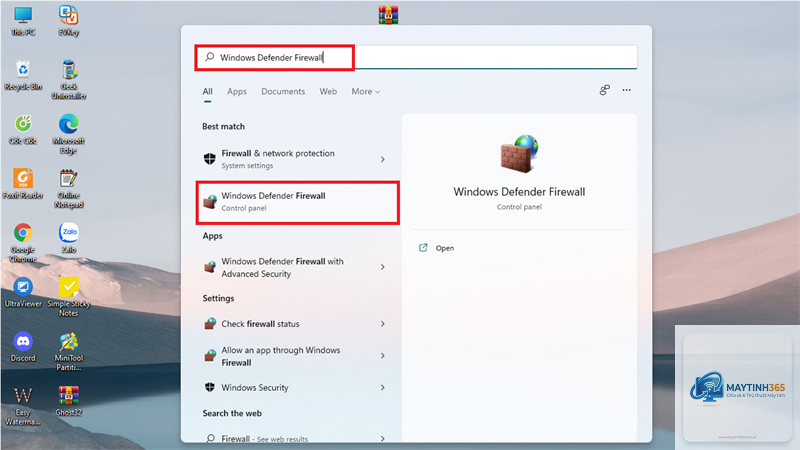The width and height of the screenshot is (800, 450).
Task: Switch to the Apps search tab
Action: tap(237, 91)
